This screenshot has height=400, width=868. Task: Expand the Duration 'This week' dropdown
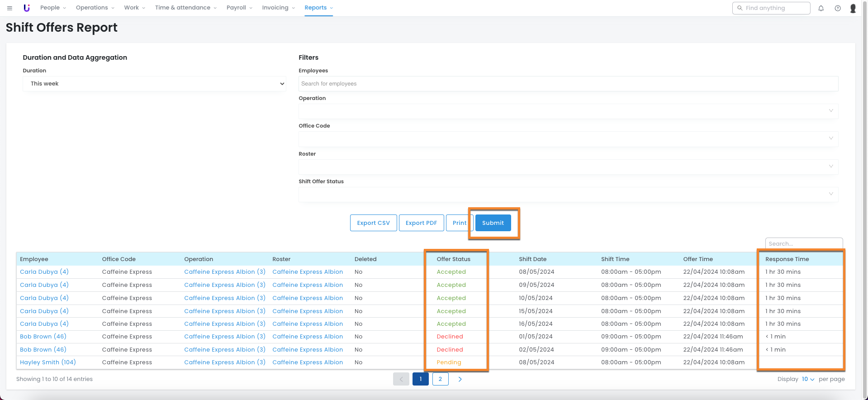point(154,84)
